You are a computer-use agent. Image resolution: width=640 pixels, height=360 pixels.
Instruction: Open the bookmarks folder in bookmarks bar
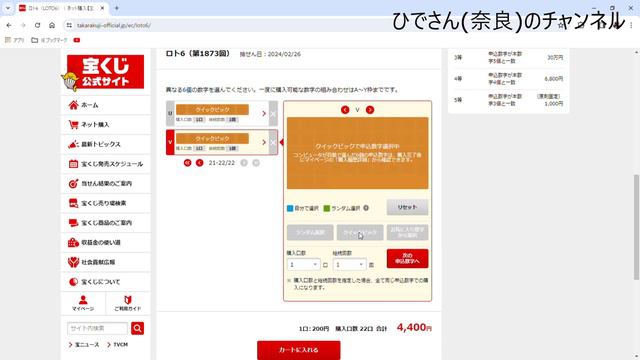pos(49,40)
